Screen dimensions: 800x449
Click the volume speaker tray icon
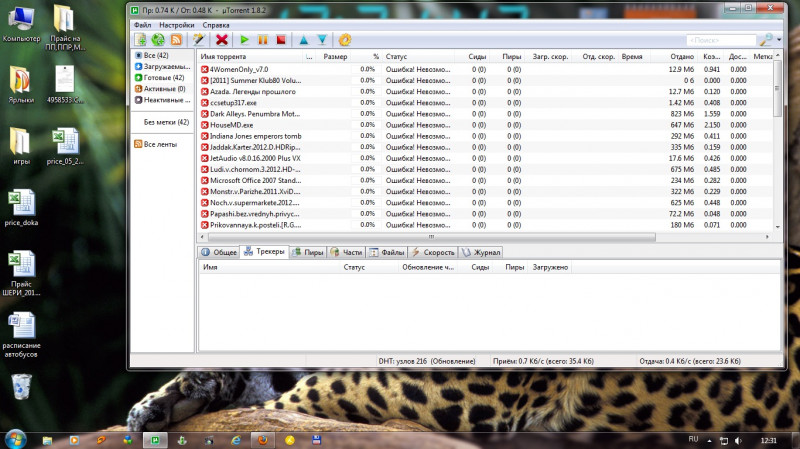click(x=738, y=440)
